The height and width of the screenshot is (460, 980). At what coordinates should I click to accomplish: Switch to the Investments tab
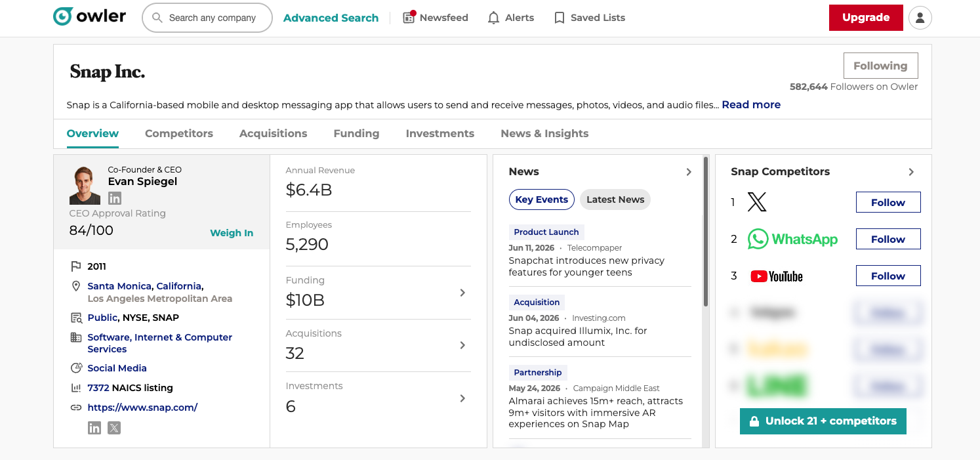click(440, 133)
